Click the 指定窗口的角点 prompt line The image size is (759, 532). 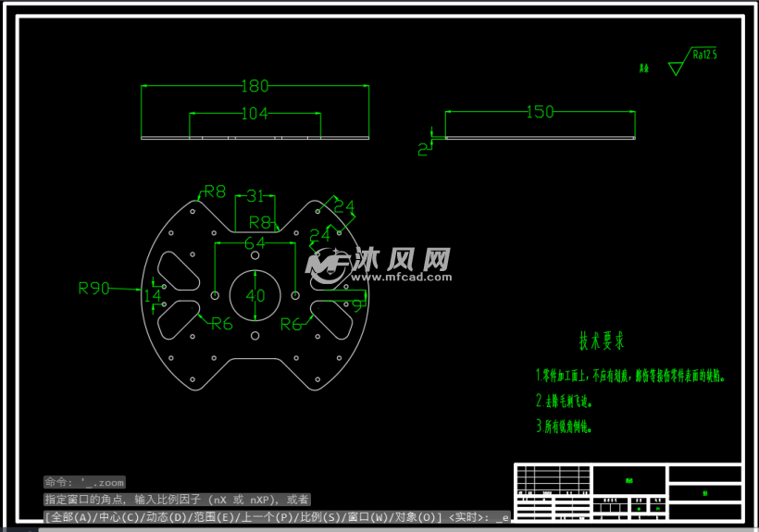(177, 499)
